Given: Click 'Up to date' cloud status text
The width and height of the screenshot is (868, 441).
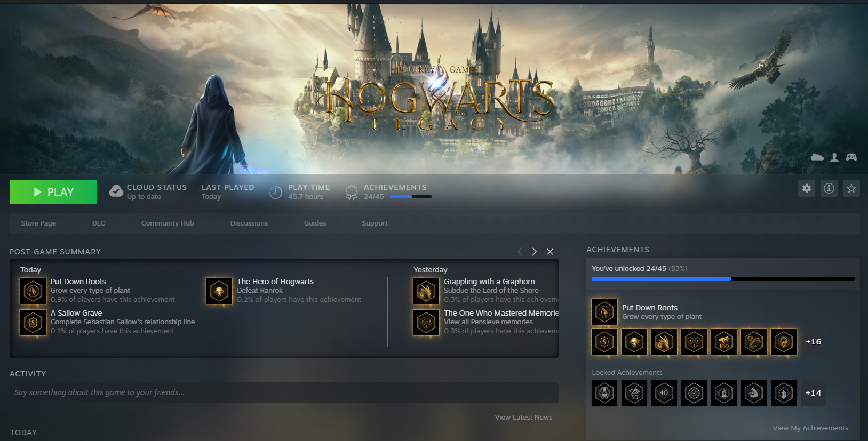Looking at the screenshot, I should tap(144, 197).
